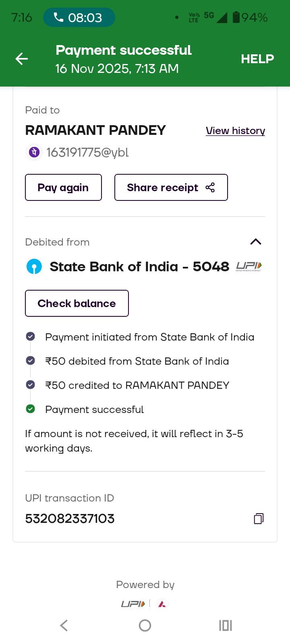Image resolution: width=290 pixels, height=644 pixels.
Task: Tap the PhonePe logo beside UPI ID
Action: point(34,152)
